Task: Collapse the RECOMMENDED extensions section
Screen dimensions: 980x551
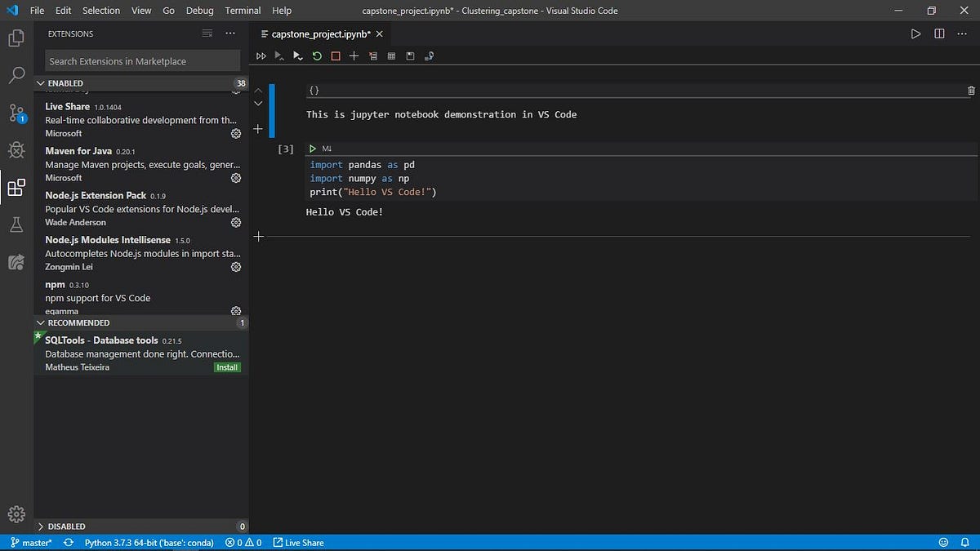Action: [x=141, y=322]
